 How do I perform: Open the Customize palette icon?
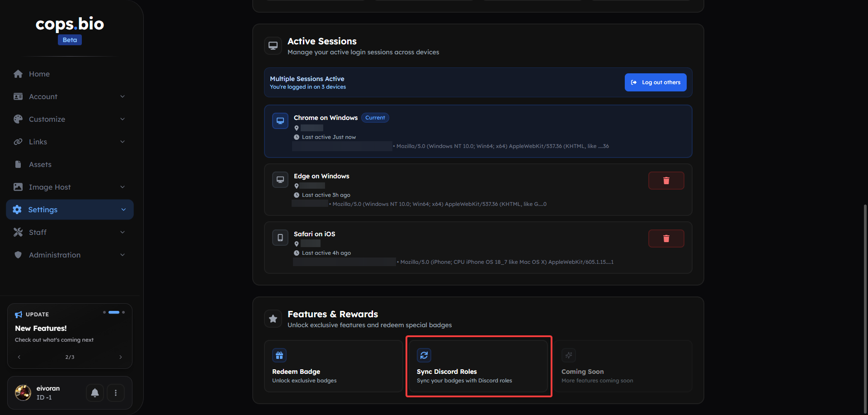click(18, 119)
